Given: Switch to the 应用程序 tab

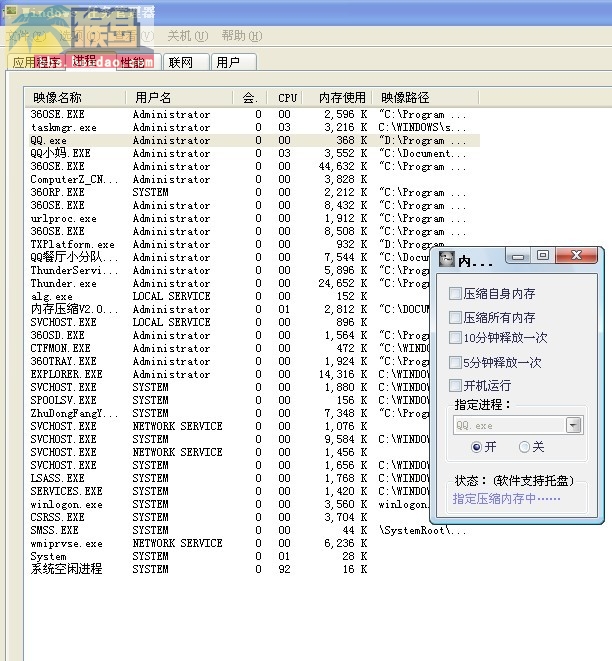Looking at the screenshot, I should coord(36,62).
